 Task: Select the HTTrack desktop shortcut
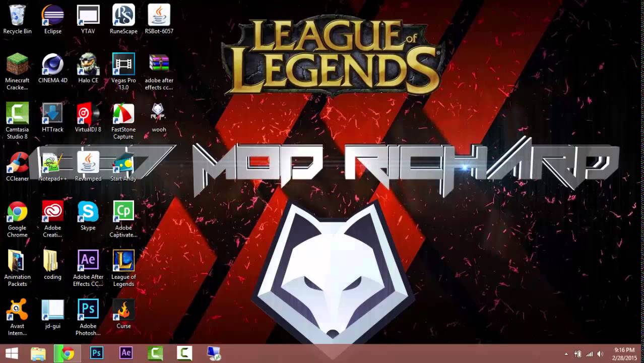(52, 117)
